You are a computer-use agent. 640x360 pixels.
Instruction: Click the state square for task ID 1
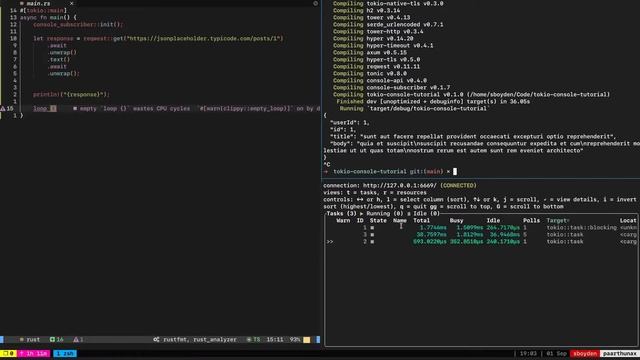click(372, 227)
